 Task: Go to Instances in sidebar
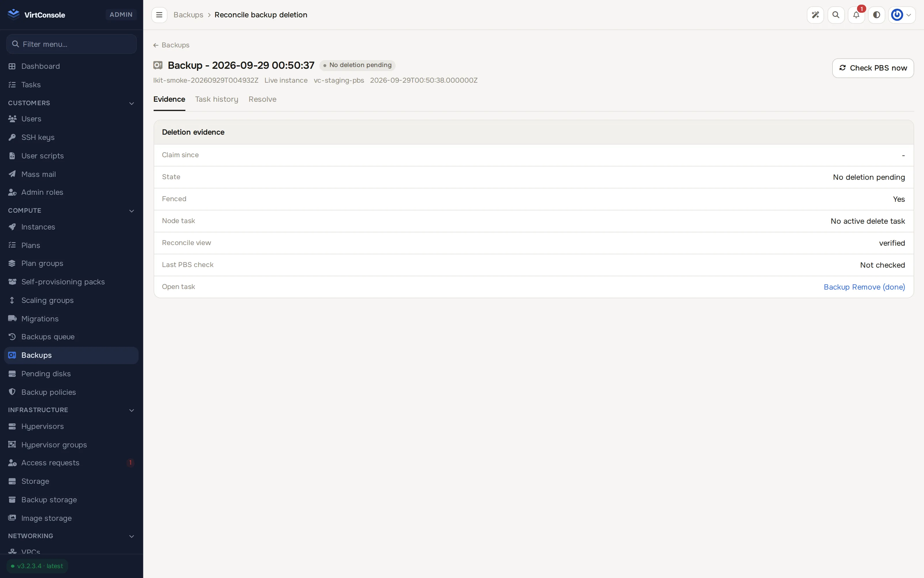click(x=71, y=227)
